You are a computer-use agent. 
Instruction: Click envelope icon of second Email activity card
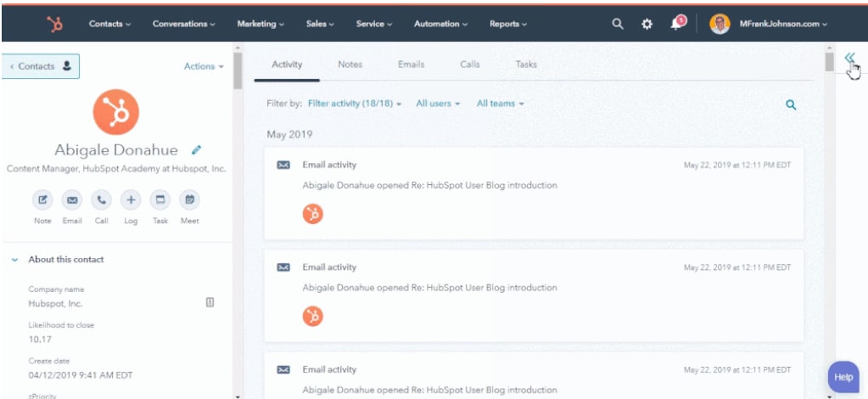(x=283, y=267)
